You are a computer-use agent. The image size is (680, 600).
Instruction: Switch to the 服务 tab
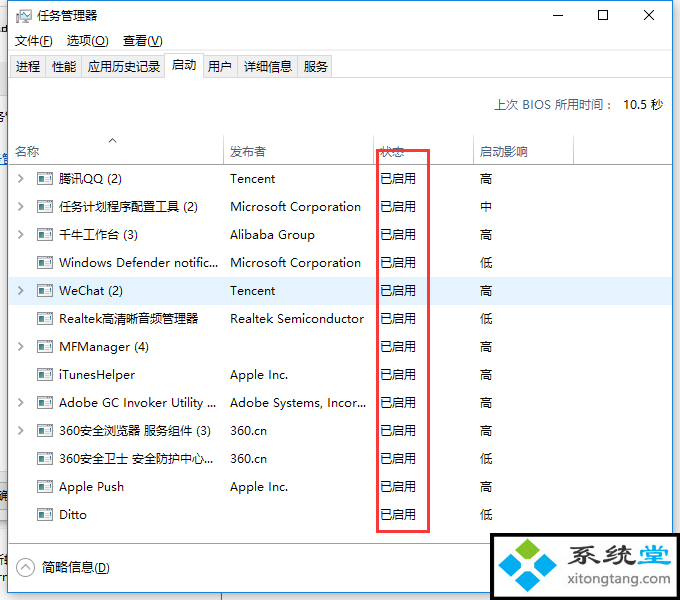coord(315,67)
